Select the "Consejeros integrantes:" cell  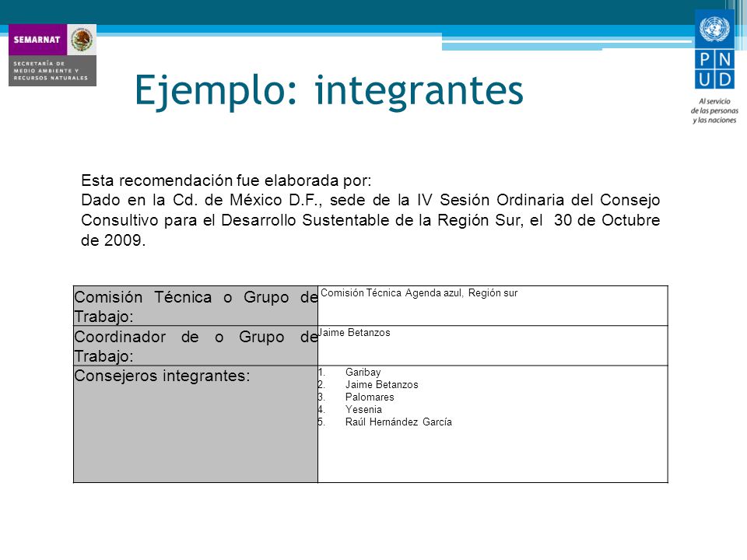tap(196, 424)
